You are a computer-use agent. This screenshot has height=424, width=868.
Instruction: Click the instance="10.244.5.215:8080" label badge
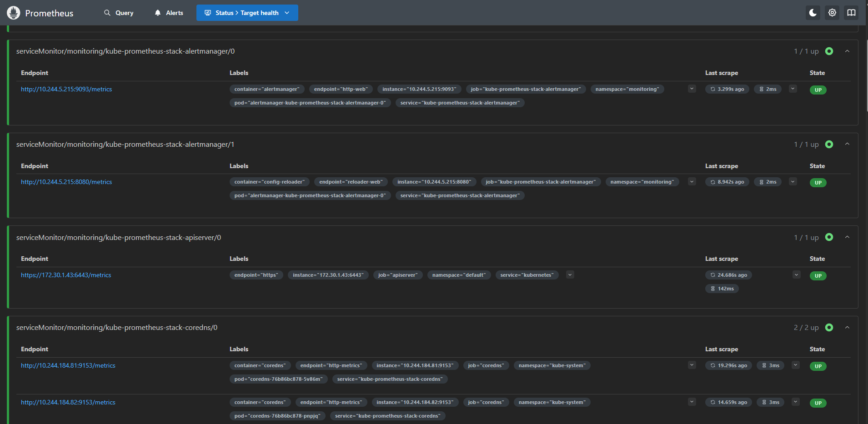pyautogui.click(x=434, y=182)
